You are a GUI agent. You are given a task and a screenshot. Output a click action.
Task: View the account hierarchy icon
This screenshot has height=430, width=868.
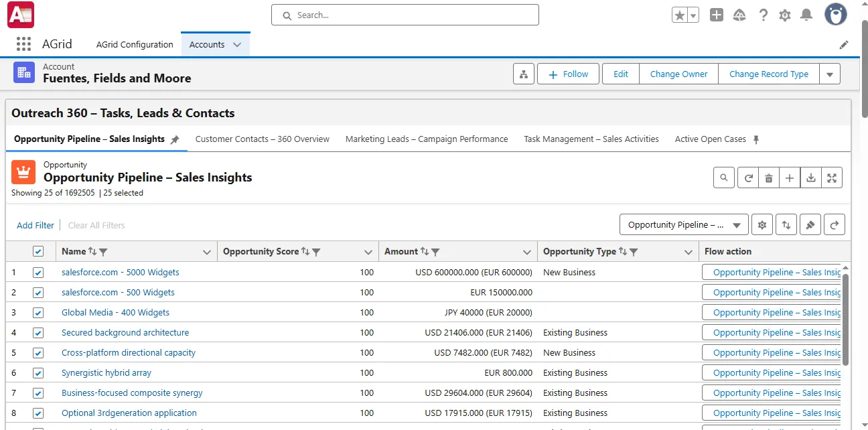pyautogui.click(x=524, y=74)
